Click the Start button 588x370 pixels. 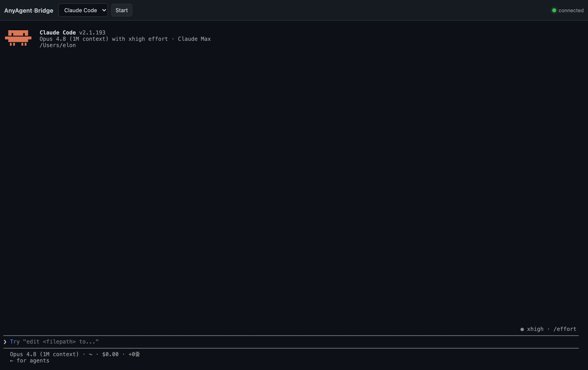pos(122,10)
